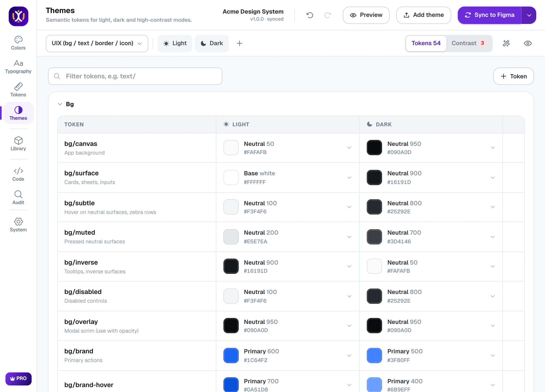Open the Sync to Figma dropdown arrow

click(x=529, y=15)
